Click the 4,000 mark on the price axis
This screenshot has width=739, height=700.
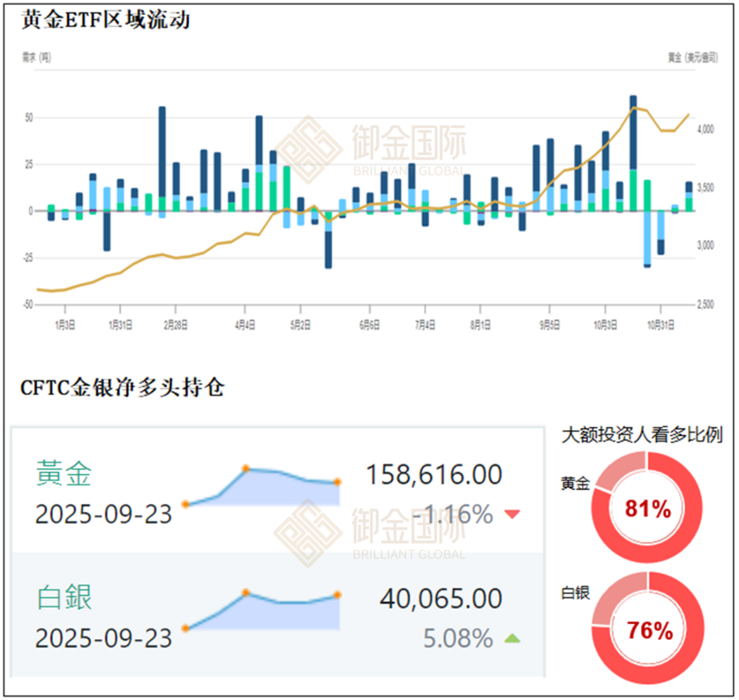coord(706,129)
